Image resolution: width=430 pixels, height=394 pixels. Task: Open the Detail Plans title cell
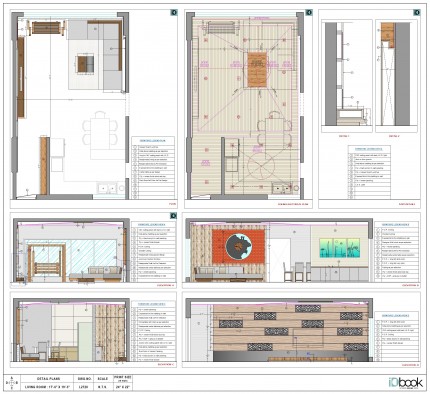pos(48,379)
